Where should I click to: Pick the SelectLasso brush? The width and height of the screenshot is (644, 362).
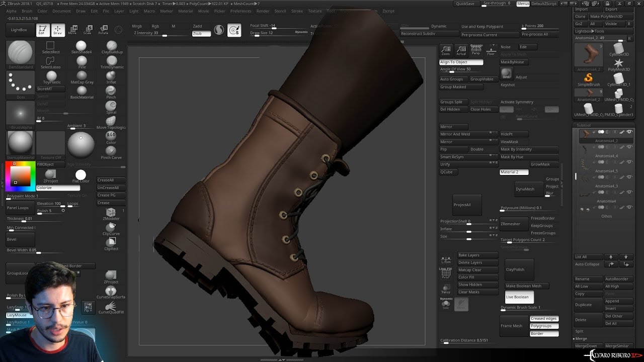coord(51,63)
